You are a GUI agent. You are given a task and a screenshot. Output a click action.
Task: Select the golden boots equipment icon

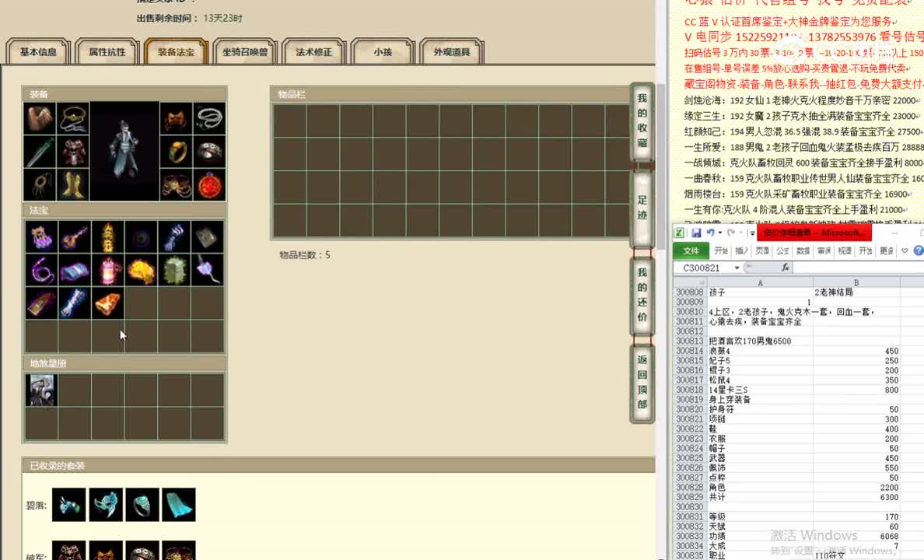click(x=73, y=185)
